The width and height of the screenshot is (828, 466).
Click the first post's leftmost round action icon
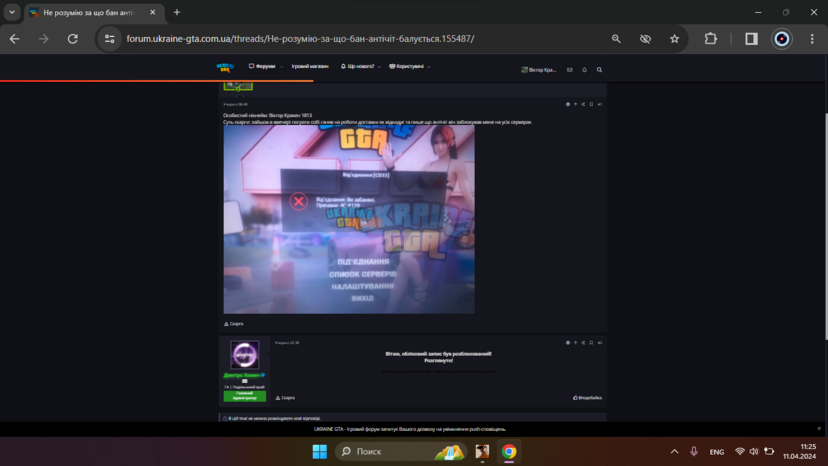coord(568,105)
